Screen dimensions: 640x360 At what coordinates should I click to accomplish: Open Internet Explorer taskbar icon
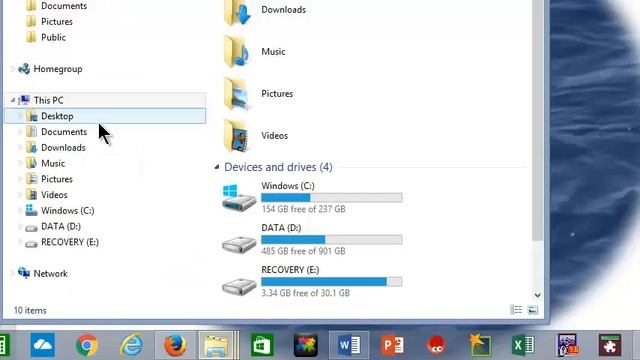tap(131, 345)
